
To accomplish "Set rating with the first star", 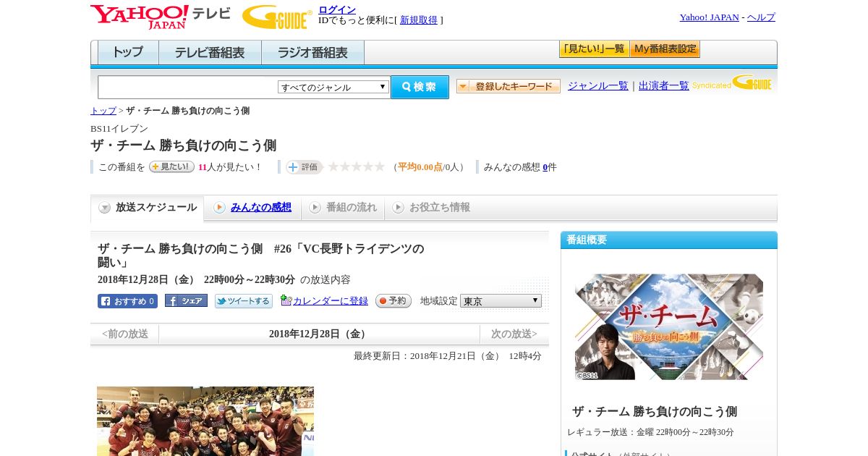I will tap(333, 166).
